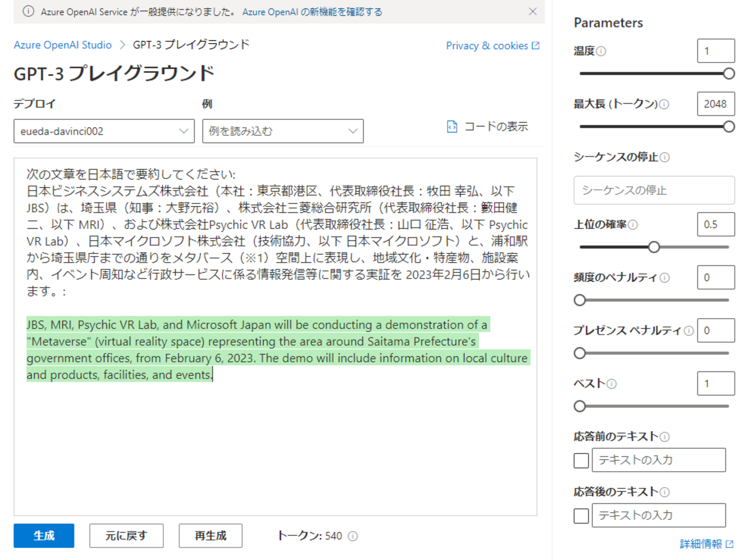Click the プレゼンス ペナルティ value field
Screen dimensions: 745x560
[x=716, y=331]
